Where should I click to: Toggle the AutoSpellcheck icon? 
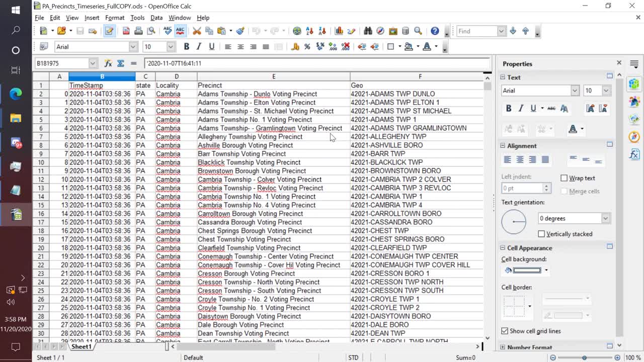(180, 31)
